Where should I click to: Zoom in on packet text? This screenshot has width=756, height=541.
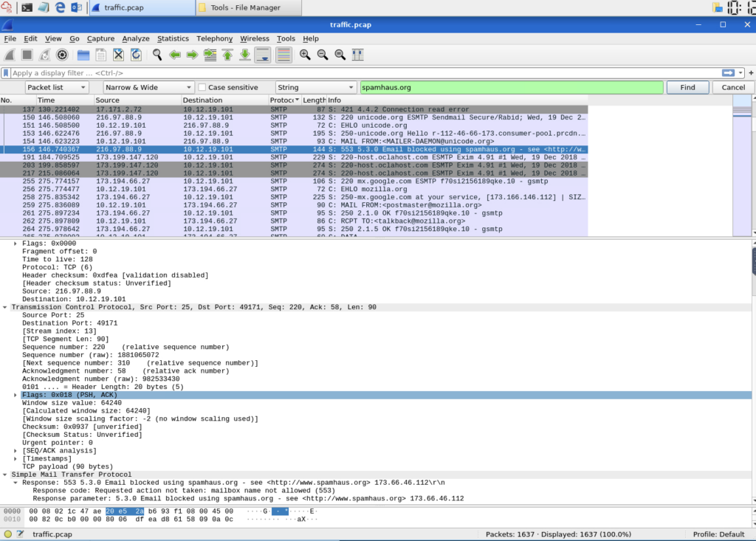(305, 55)
